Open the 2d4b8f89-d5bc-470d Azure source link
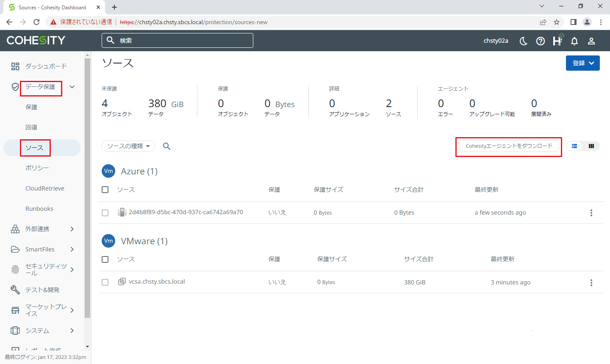Image resolution: width=610 pixels, height=364 pixels. [186, 212]
